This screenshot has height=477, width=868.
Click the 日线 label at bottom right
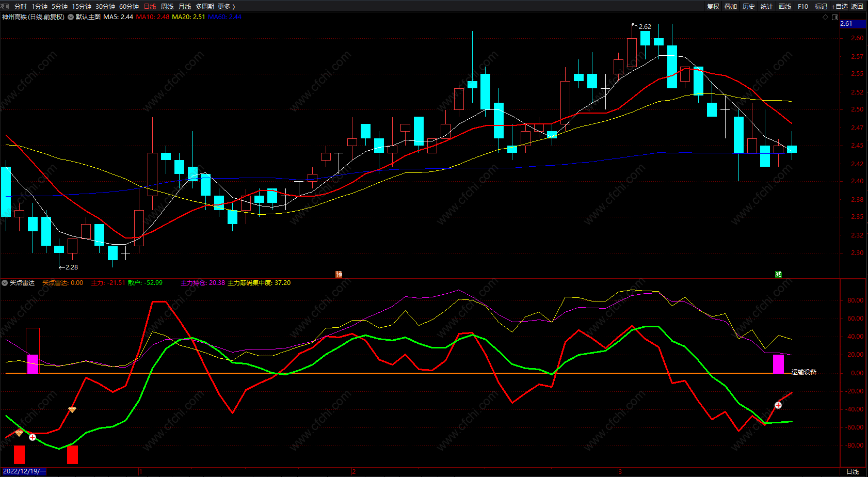[x=853, y=472]
